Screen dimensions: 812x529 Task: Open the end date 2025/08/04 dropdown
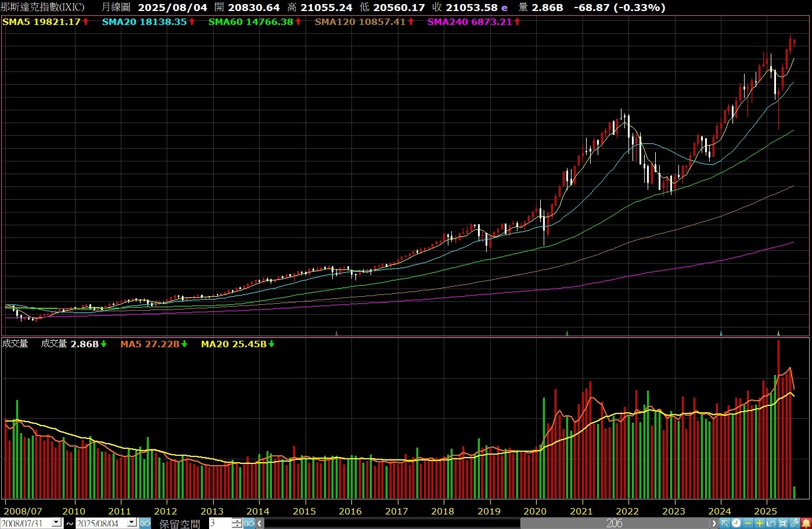point(131,523)
